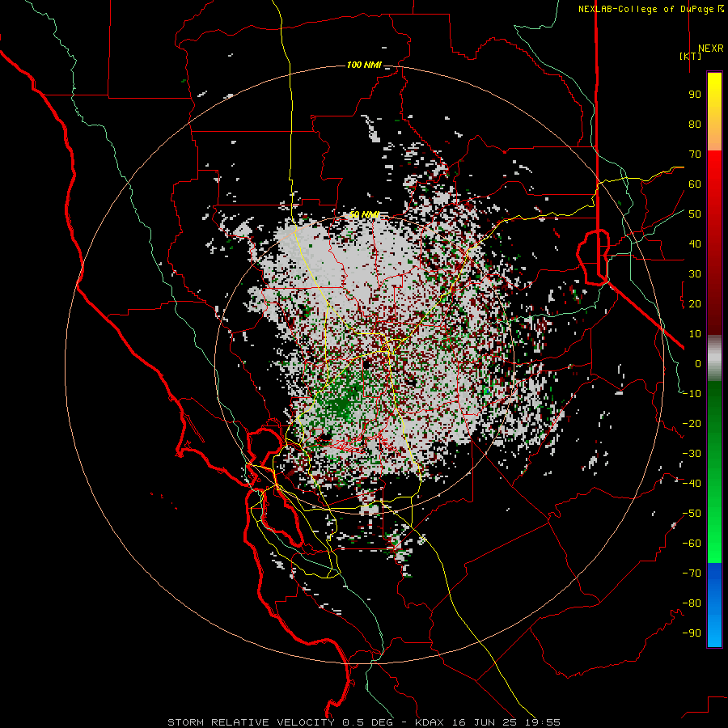Click the positive 30 knot scale label

click(695, 274)
